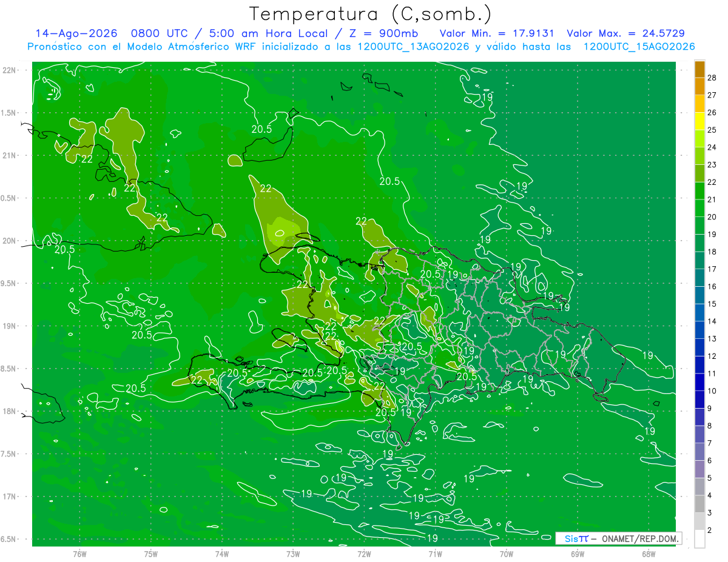Screen dimensions: 728x562
Task: Click the Valor Min. = 17.9131 text
Action: pyautogui.click(x=497, y=33)
